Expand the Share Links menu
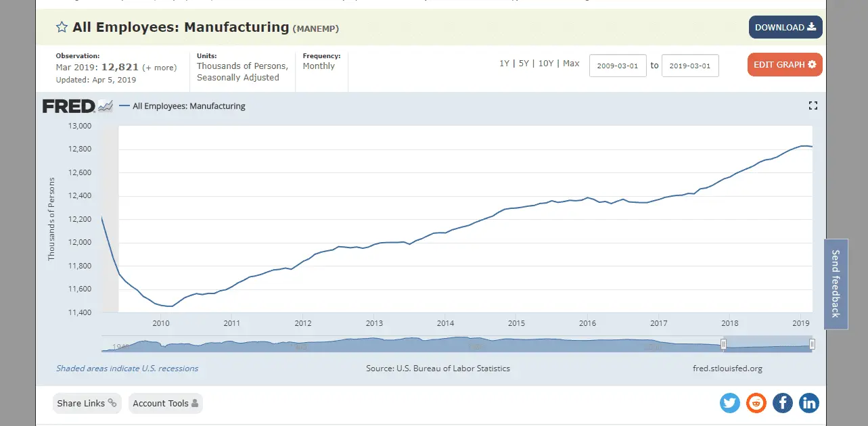Viewport: 868px width, 426px height. coord(87,404)
